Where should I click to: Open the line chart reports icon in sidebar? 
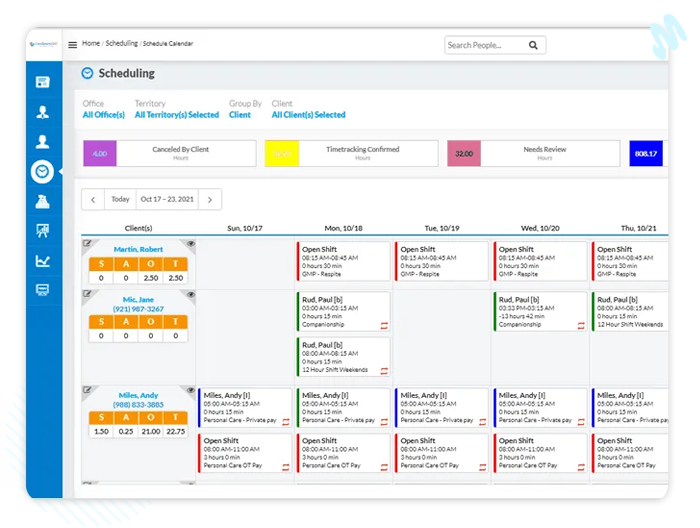[x=42, y=261]
